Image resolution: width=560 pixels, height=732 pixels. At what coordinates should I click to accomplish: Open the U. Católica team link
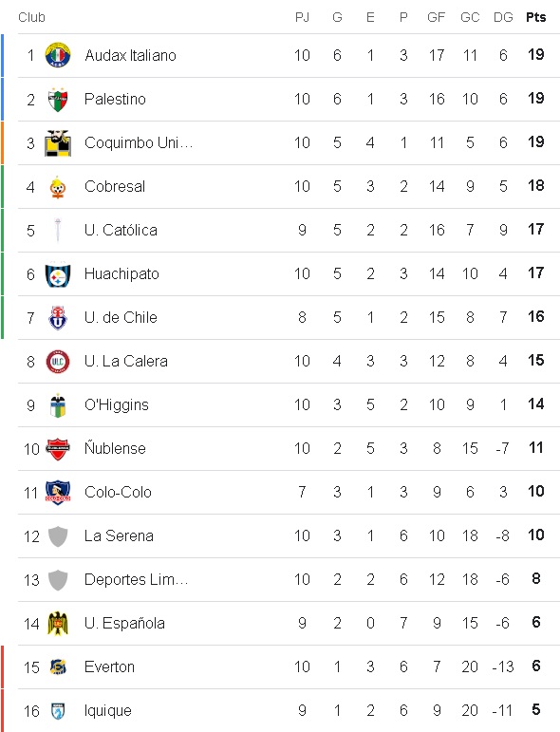tap(121, 230)
